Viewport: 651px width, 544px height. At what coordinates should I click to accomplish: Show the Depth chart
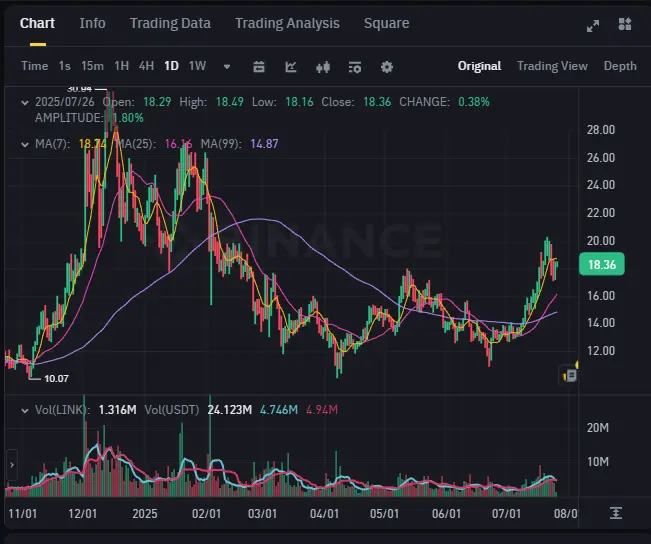point(620,66)
